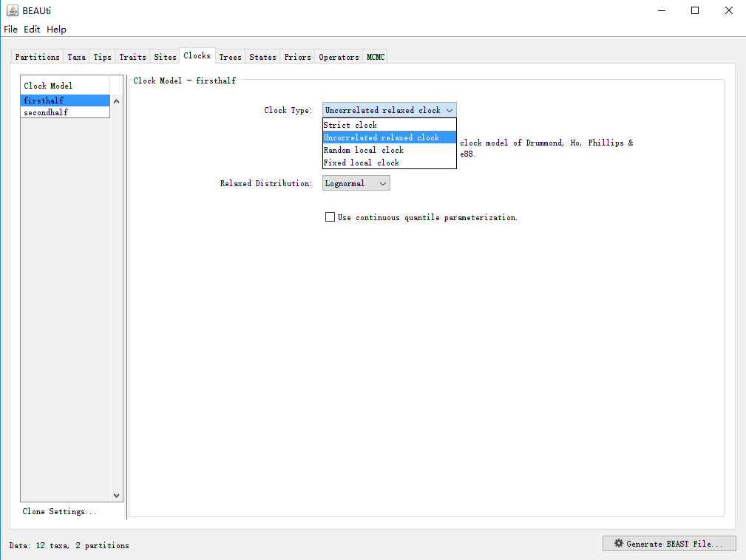Switch to the States tab

click(262, 57)
